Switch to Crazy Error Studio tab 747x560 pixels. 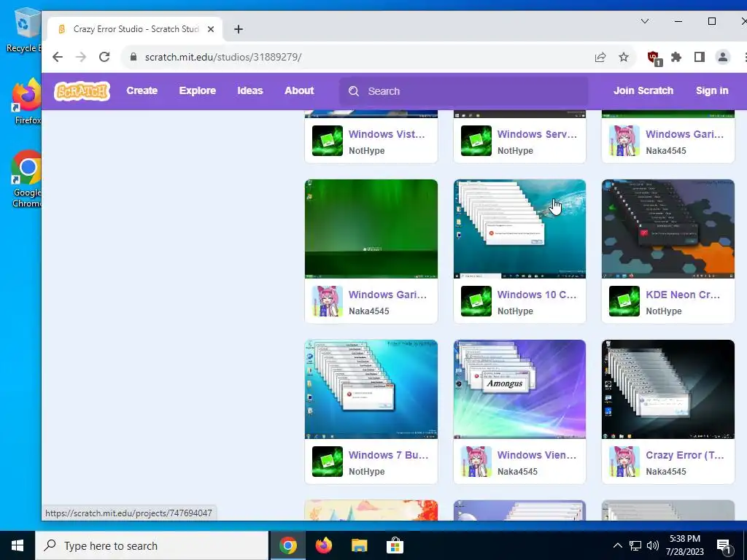[136, 29]
